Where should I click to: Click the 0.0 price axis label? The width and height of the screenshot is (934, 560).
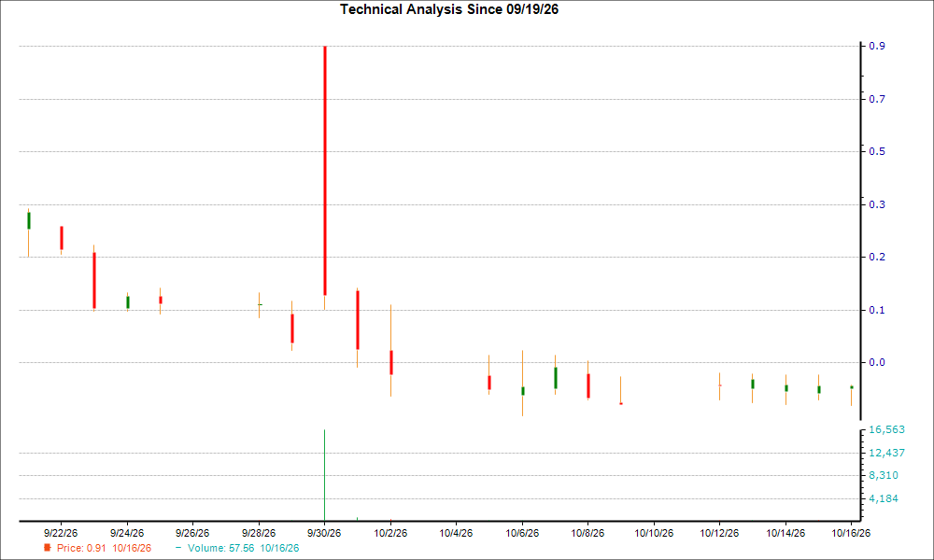point(877,362)
